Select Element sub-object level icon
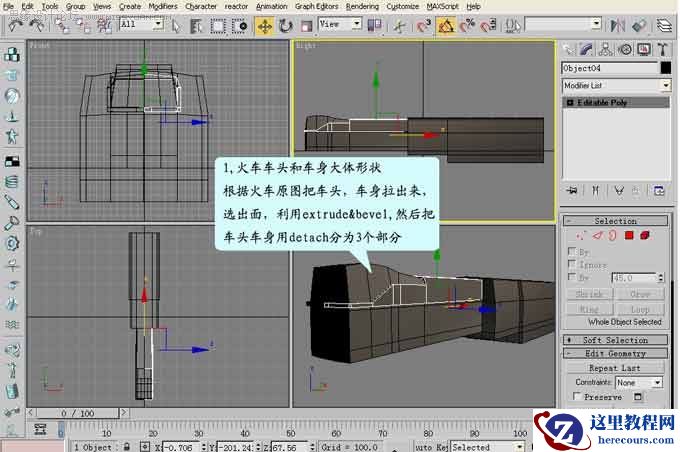Image resolution: width=680 pixels, height=452 pixels. coord(645,236)
